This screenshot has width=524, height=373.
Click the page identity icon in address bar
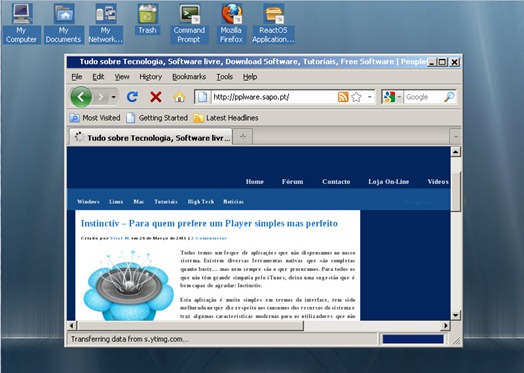[203, 97]
